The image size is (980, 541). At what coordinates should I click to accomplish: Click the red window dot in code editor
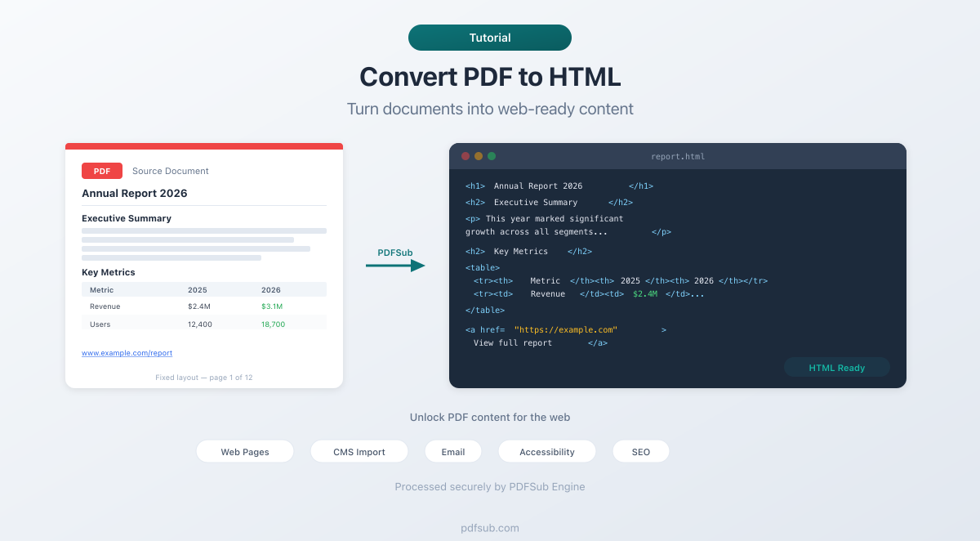(x=465, y=156)
